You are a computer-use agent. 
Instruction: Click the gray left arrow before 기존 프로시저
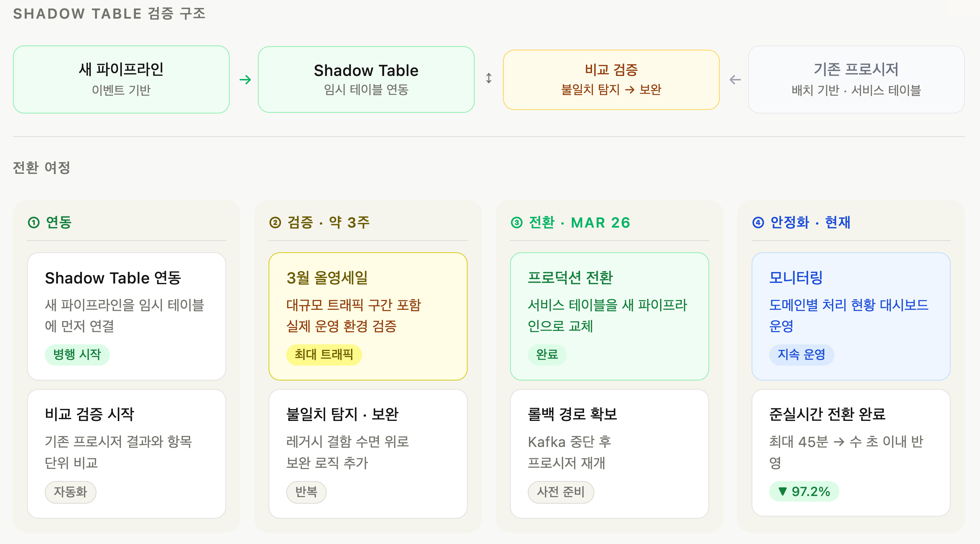(735, 80)
